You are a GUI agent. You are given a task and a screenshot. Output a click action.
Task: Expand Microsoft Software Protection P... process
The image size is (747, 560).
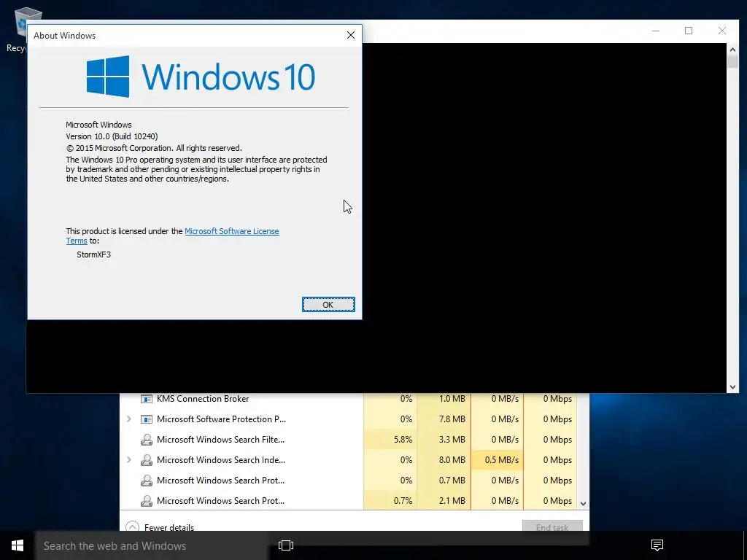pyautogui.click(x=128, y=419)
